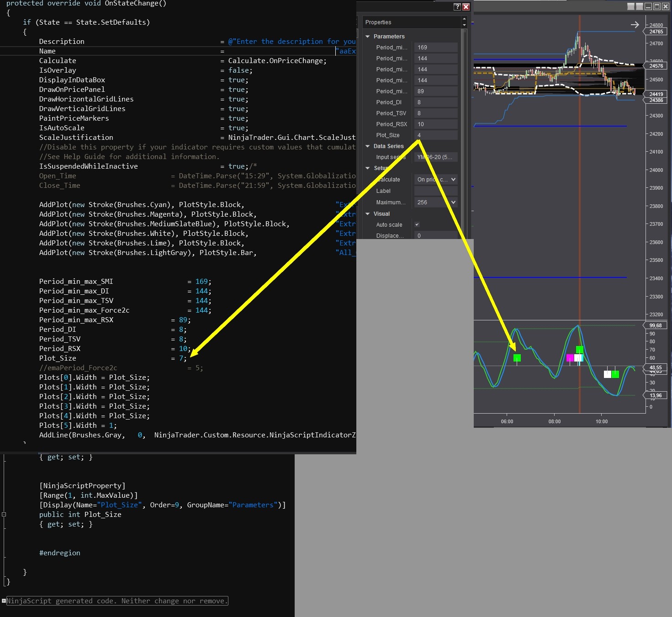Click the 48,55 indicator value marker
The image size is (672, 617).
[x=656, y=367]
